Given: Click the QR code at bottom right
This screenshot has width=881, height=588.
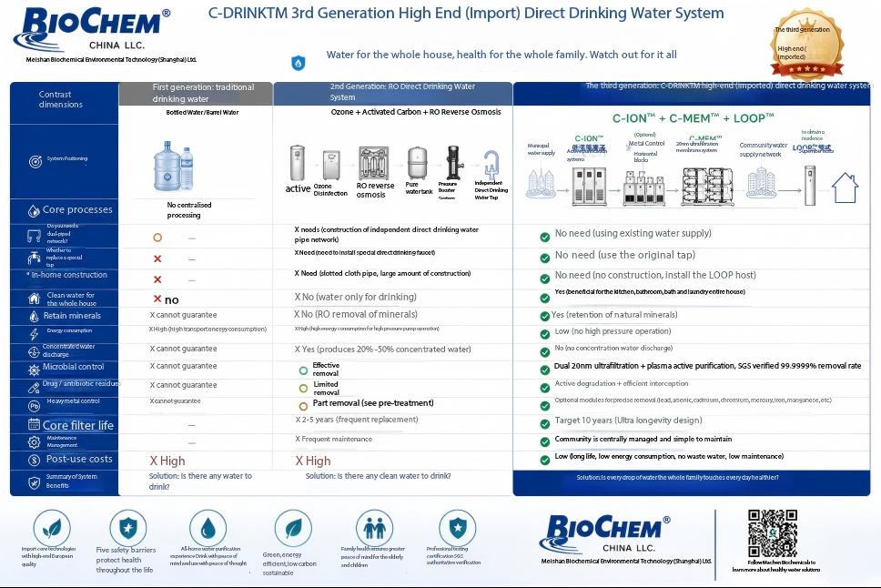Looking at the screenshot, I should 773,533.
